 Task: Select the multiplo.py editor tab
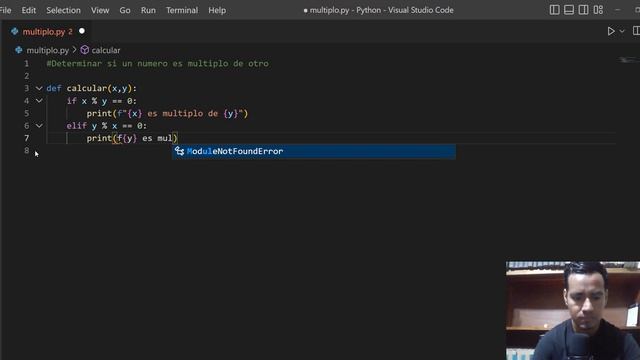(47, 31)
